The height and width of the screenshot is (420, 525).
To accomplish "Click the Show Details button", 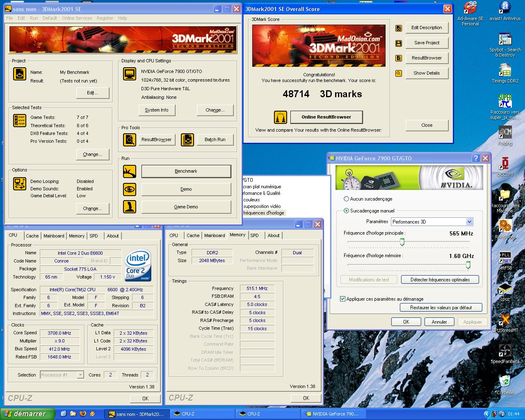I will point(427,73).
